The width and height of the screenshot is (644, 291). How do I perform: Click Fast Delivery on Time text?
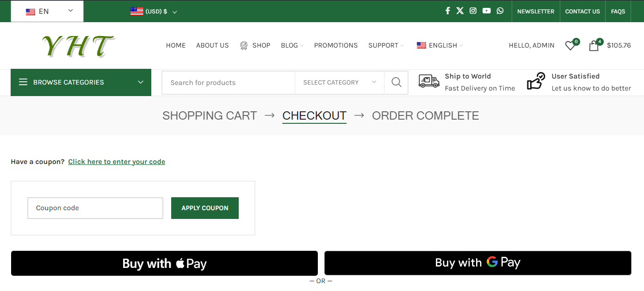(x=480, y=88)
